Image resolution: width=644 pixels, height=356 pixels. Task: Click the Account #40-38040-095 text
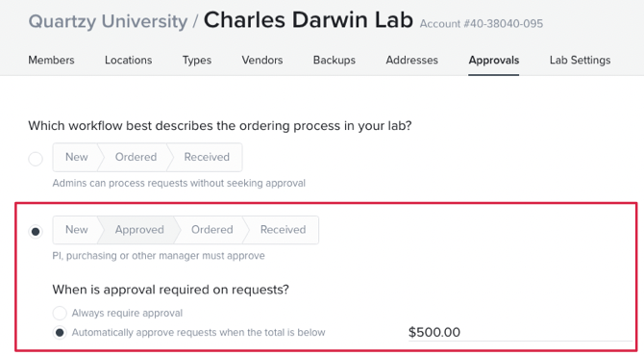coord(482,24)
